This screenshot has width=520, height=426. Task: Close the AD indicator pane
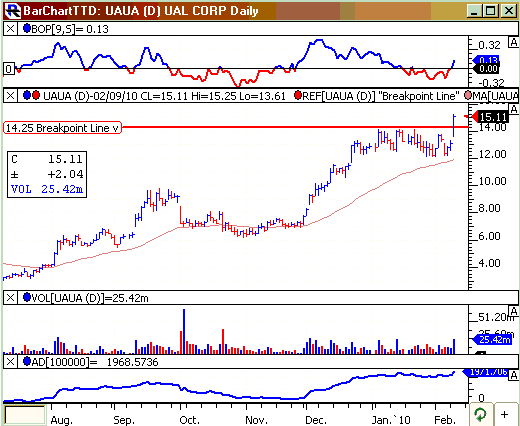pos(10,362)
